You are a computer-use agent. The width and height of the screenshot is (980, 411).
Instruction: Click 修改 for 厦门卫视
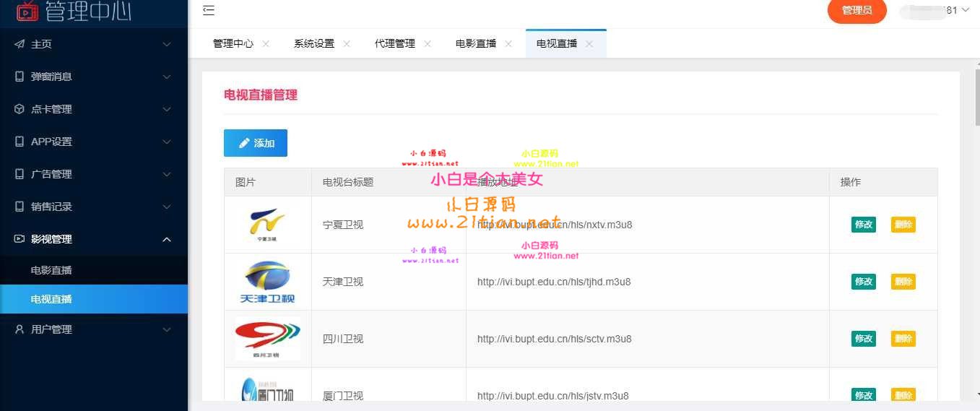(864, 395)
